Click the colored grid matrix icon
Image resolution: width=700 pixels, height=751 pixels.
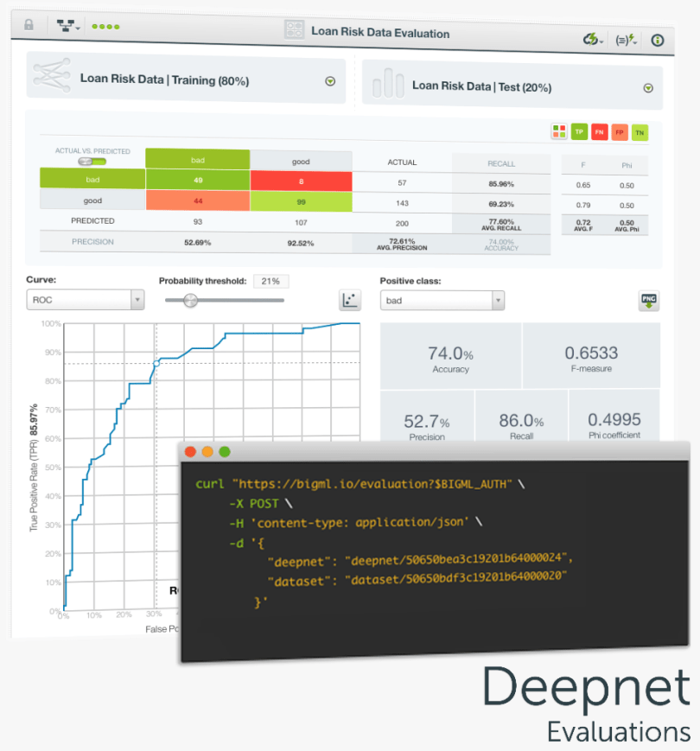point(559,131)
